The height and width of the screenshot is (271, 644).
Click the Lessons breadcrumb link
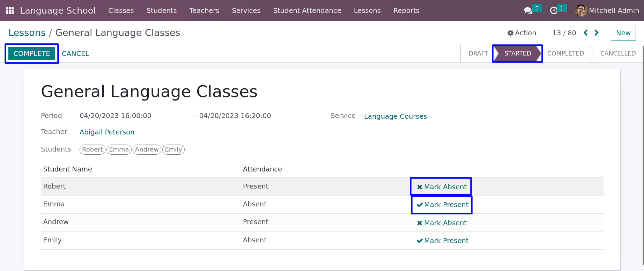(27, 33)
